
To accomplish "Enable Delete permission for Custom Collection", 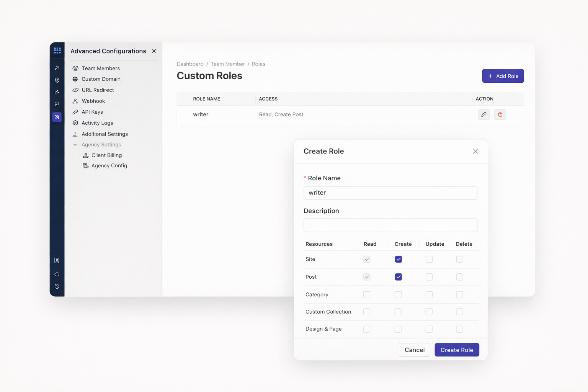I will click(x=459, y=312).
